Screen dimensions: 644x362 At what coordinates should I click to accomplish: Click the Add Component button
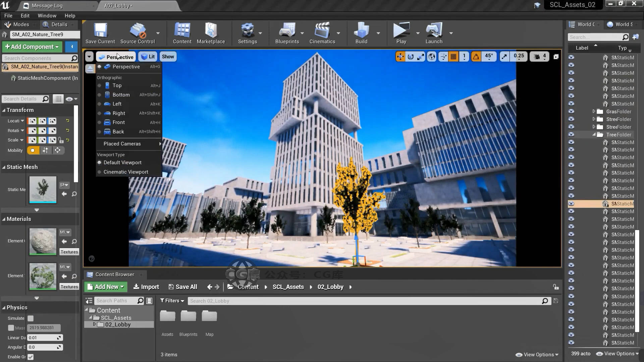32,47
